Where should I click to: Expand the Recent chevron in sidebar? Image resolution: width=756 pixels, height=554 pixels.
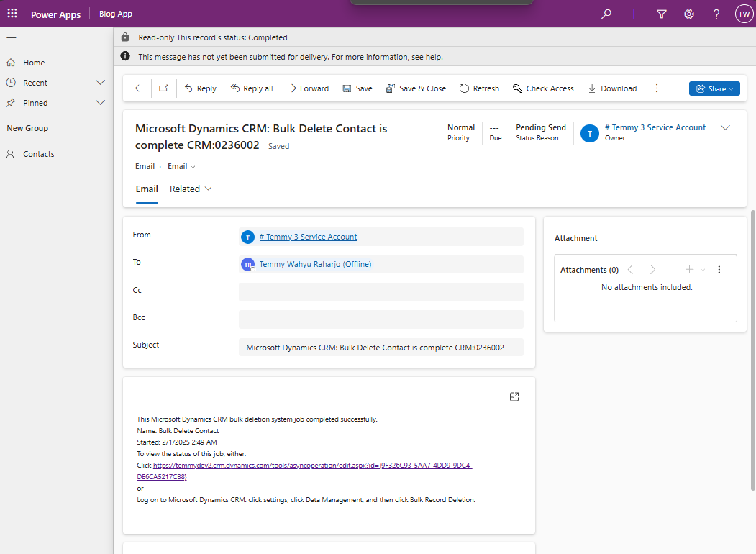click(x=100, y=83)
